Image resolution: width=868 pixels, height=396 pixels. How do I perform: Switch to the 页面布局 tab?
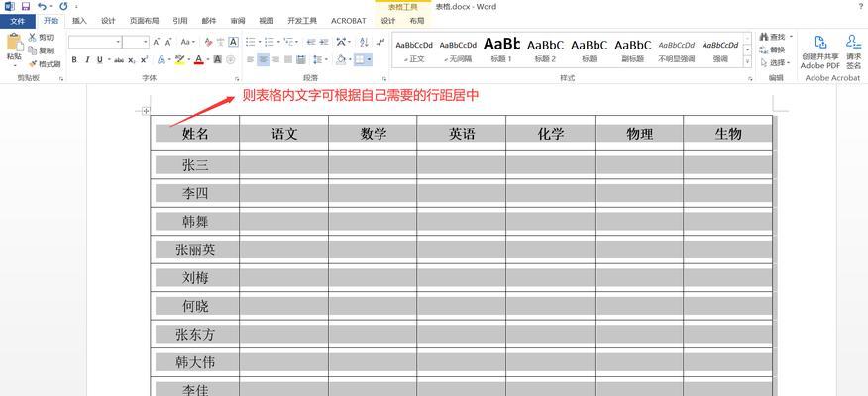click(144, 21)
